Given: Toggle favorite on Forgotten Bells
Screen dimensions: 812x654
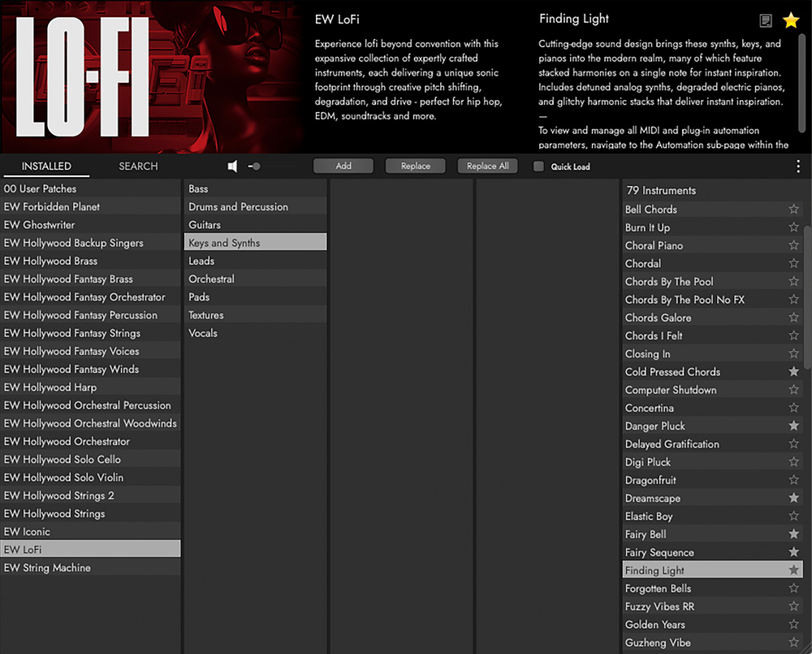Looking at the screenshot, I should (x=793, y=588).
